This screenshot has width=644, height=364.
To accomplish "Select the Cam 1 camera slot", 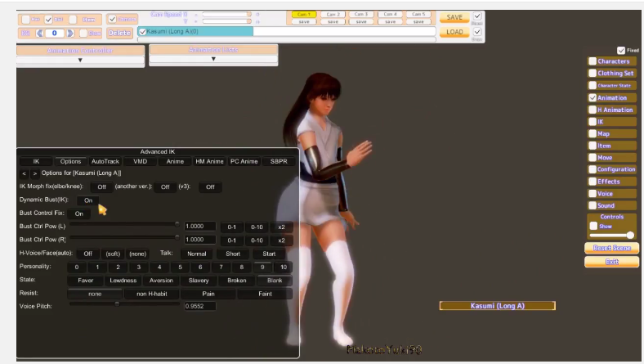I will pos(303,14).
